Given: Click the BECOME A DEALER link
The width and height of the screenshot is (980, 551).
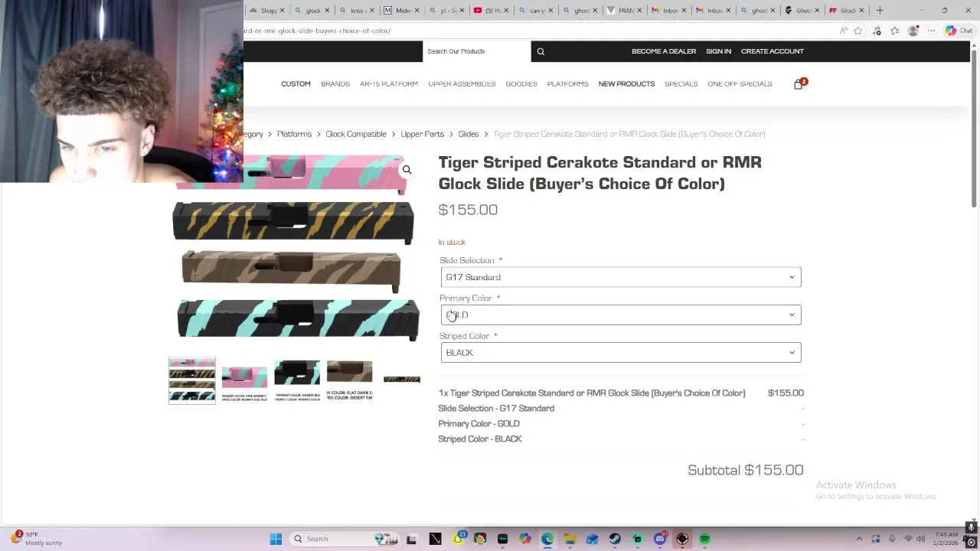Looking at the screenshot, I should click(664, 51).
